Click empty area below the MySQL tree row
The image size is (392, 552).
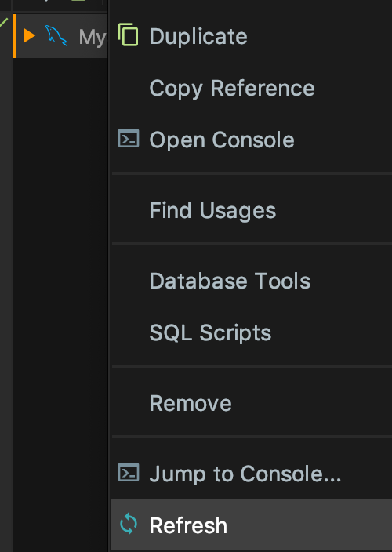click(60, 303)
